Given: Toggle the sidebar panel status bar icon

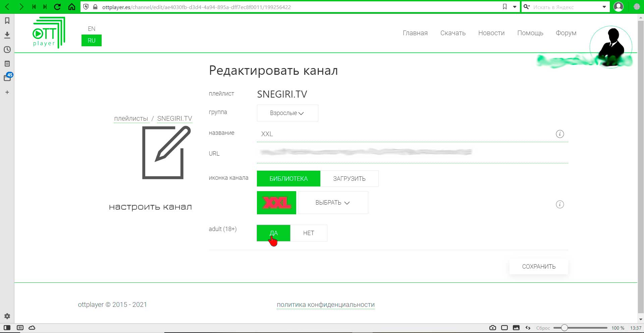Looking at the screenshot, I should point(7,328).
